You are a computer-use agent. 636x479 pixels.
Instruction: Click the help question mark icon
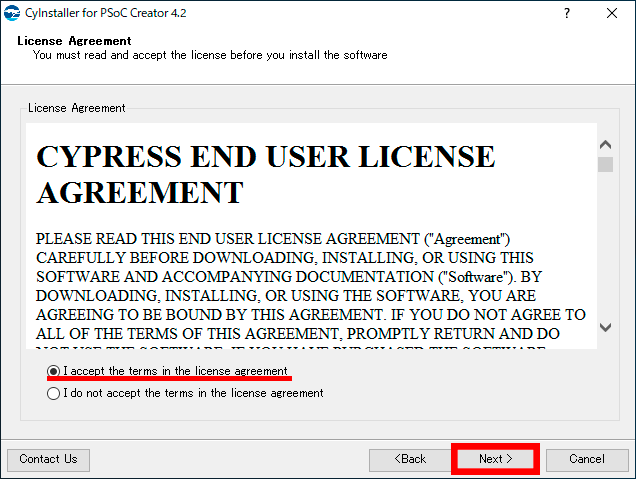(567, 13)
